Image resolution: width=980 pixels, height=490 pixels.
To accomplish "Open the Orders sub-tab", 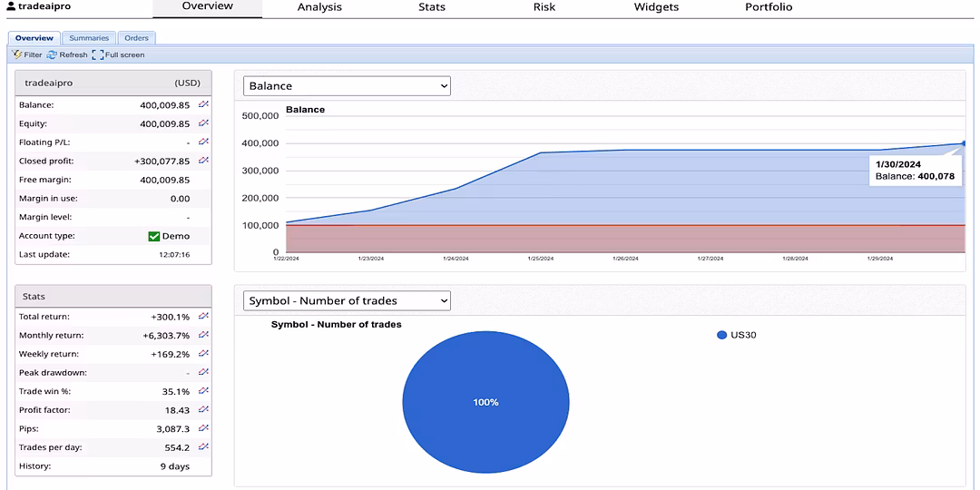I will tap(136, 38).
